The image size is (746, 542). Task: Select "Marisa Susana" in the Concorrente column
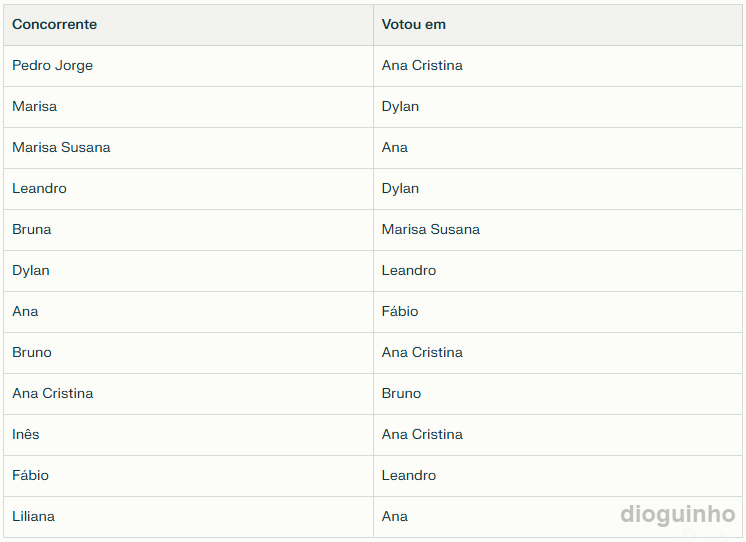pos(61,147)
